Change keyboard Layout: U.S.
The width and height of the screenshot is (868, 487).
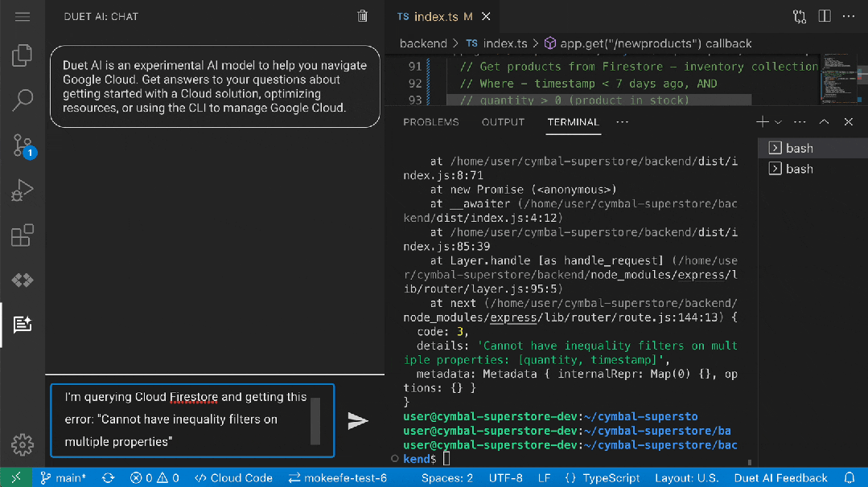[686, 477]
